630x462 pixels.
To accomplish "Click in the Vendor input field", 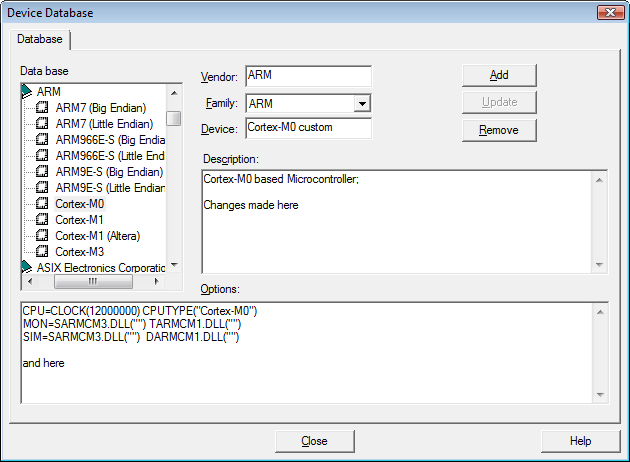I will [309, 76].
